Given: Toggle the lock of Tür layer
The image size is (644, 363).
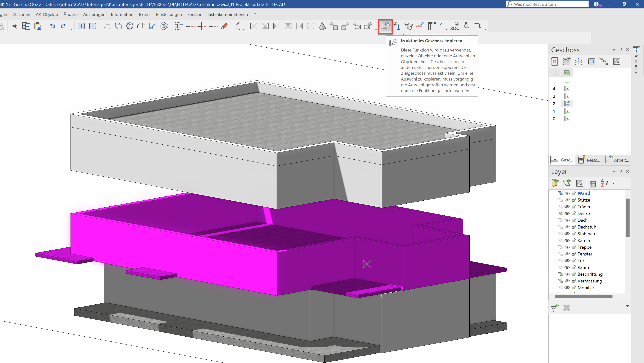Looking at the screenshot, I should tap(574, 260).
